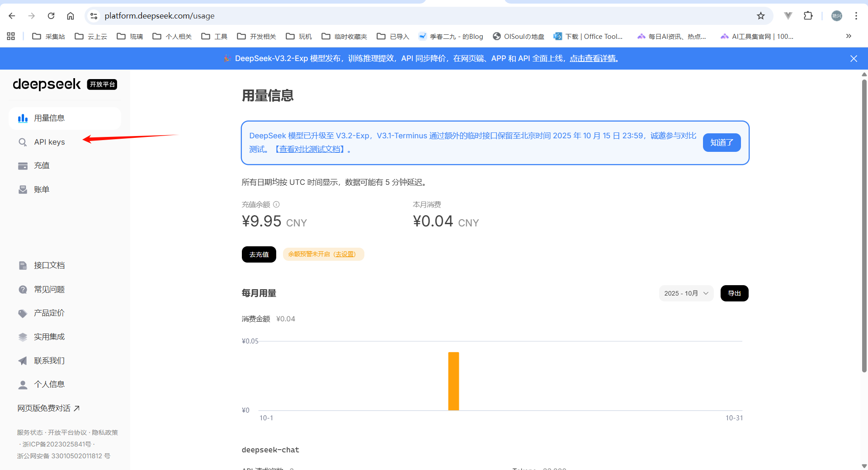Click the 接口文档 document icon

[23, 266]
